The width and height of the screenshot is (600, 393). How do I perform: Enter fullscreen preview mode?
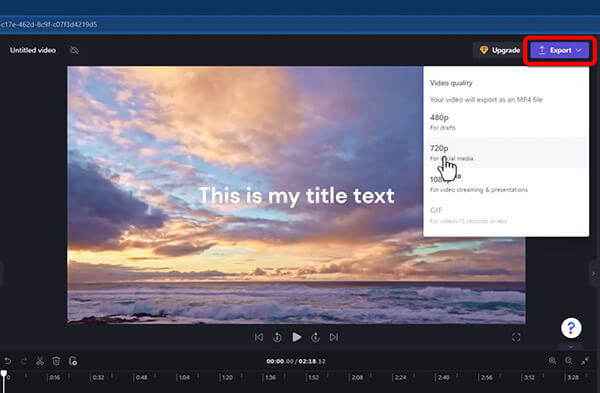(x=516, y=337)
